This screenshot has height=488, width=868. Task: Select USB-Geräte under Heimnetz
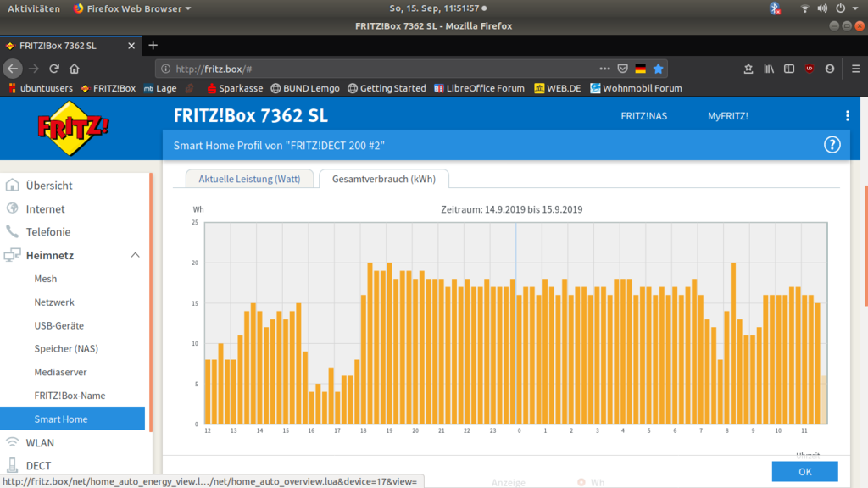tap(59, 325)
